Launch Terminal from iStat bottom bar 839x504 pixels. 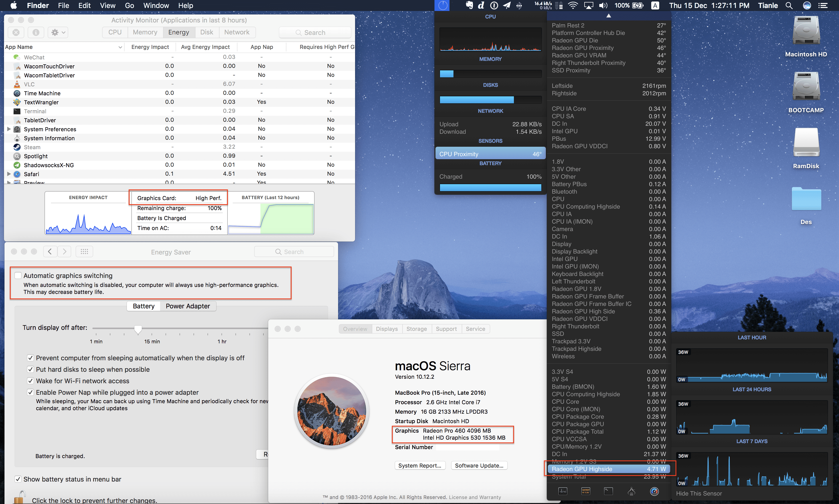tap(608, 491)
